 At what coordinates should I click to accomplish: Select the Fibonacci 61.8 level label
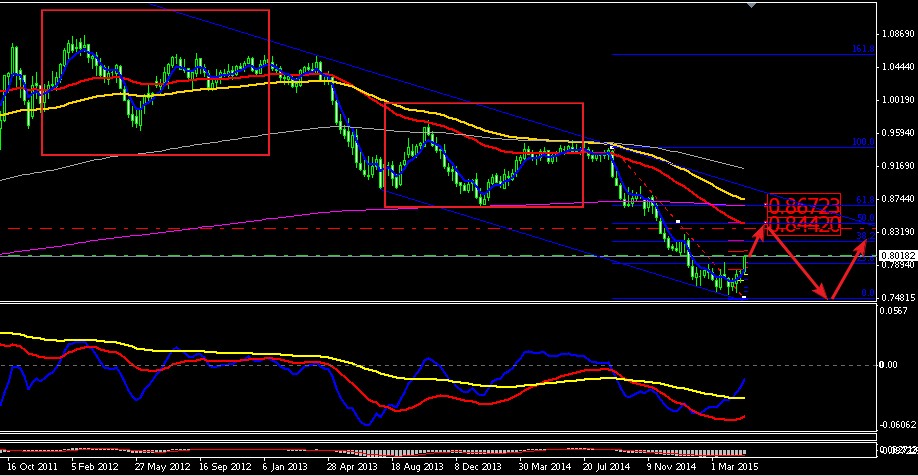(x=865, y=200)
